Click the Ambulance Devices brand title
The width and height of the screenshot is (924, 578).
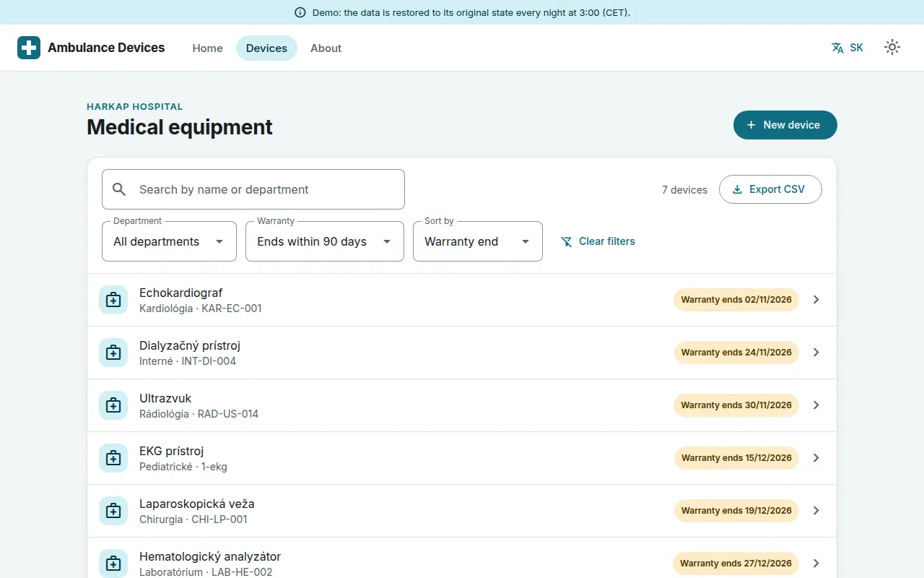pos(106,48)
